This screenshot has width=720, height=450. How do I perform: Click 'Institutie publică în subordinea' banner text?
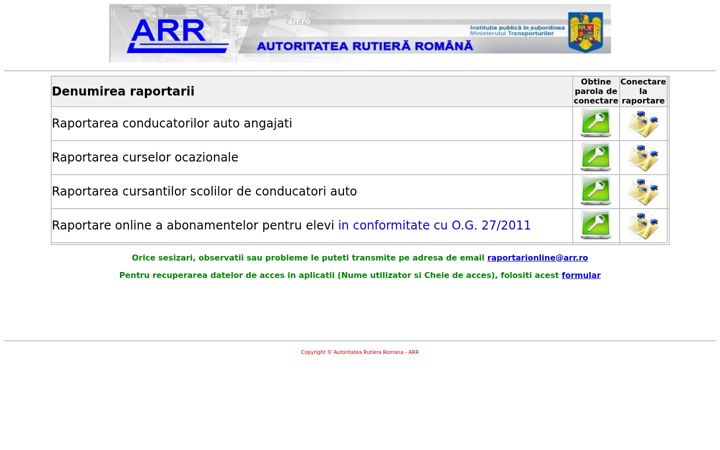517,28
